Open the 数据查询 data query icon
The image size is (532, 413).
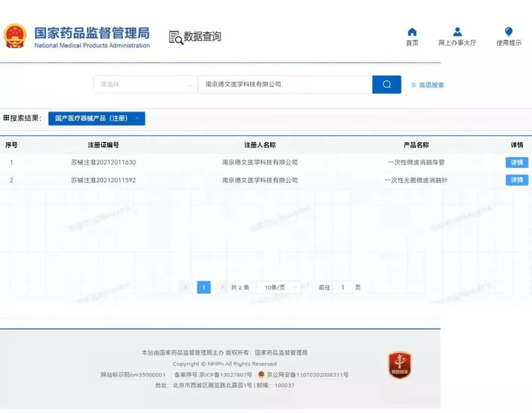pyautogui.click(x=176, y=36)
